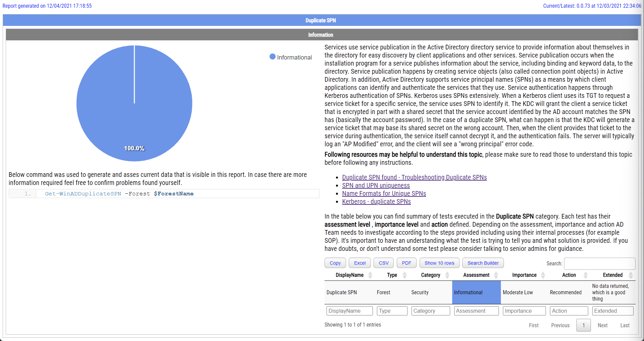Open the Kerberos - duplicate SPNs link

376,201
